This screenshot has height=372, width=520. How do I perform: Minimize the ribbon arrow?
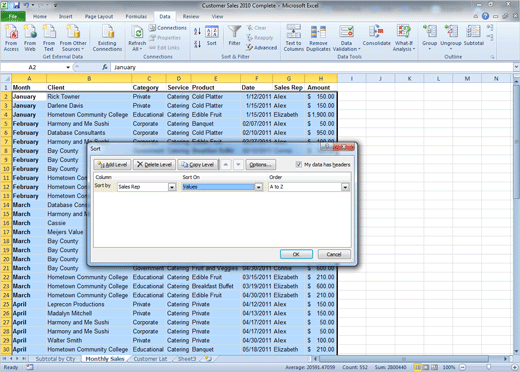pos(475,16)
